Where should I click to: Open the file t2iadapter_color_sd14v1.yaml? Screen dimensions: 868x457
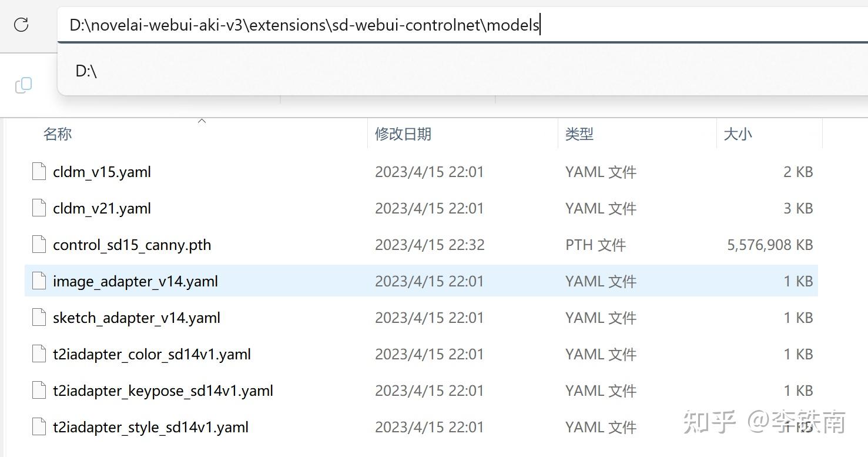point(152,353)
